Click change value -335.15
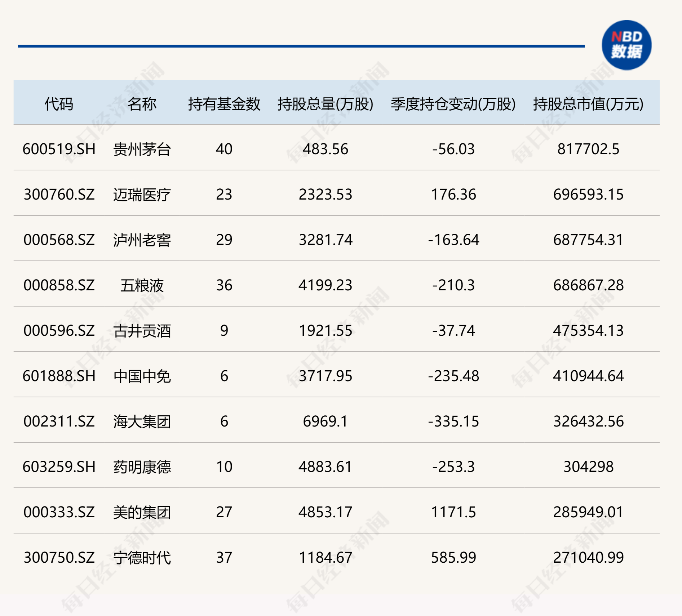 point(453,421)
